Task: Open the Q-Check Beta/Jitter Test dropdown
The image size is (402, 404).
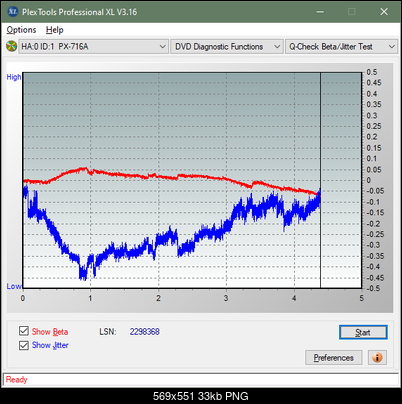Action: coord(341,47)
